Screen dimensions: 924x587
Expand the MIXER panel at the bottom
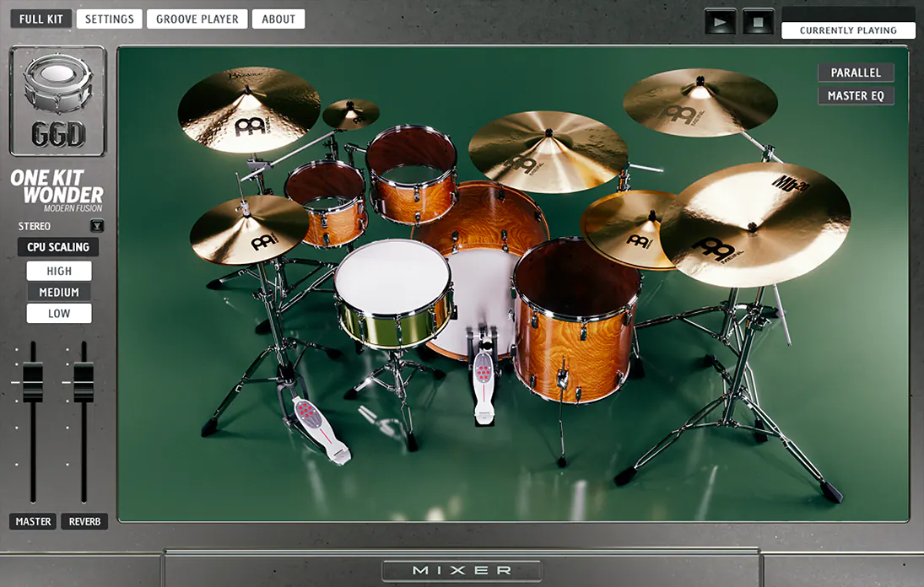click(x=461, y=569)
